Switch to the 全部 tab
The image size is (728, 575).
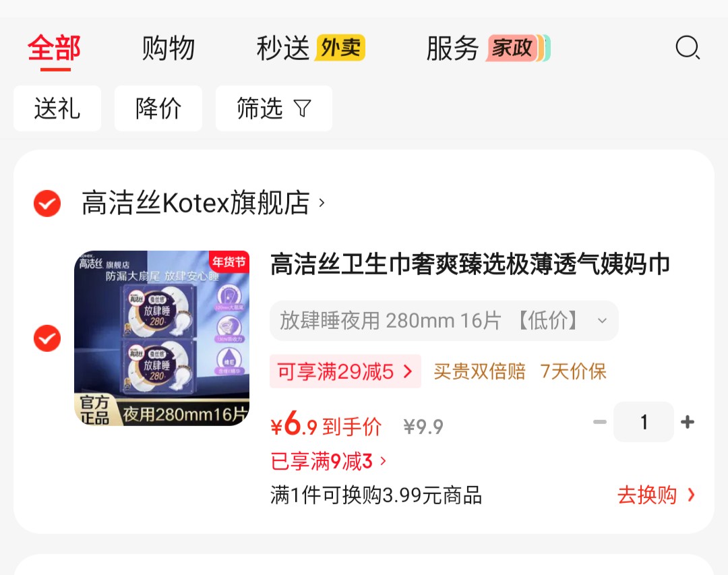[55, 49]
